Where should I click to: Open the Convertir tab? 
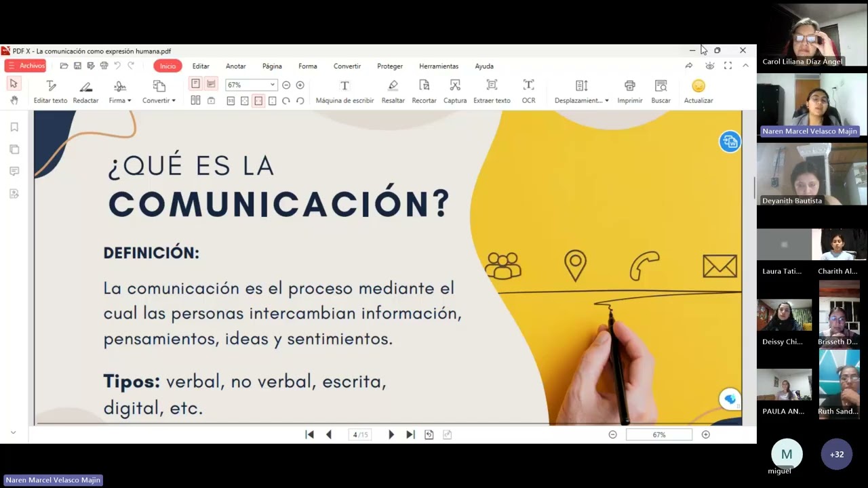coord(347,66)
